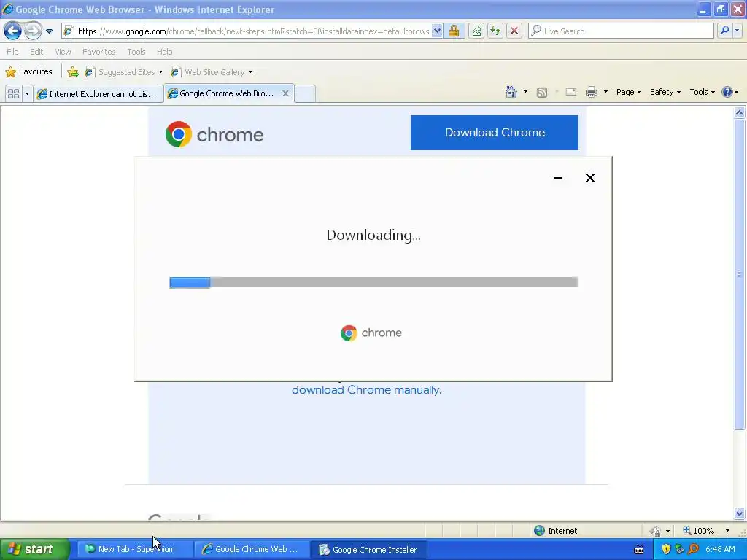Viewport: 747px width, 560px height.
Task: Close the Google Chrome Web Browser tab
Action: point(285,93)
